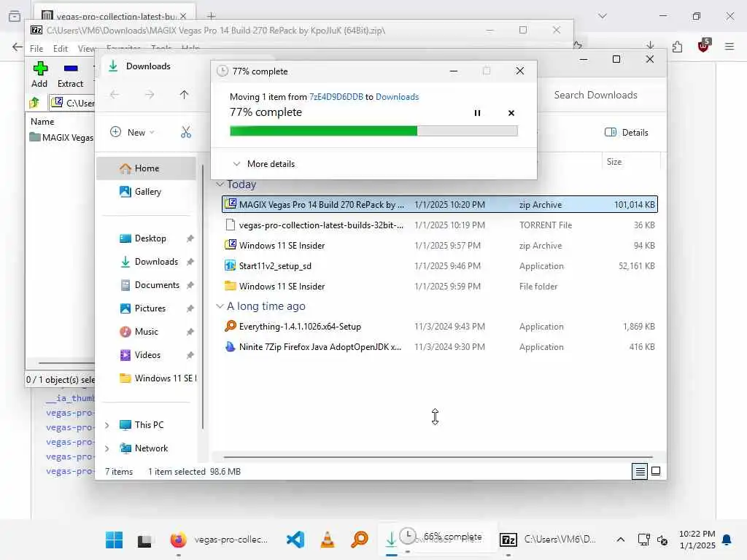This screenshot has height=560, width=747.
Task: Open Windows 11 SE sidebar folder
Action: [x=158, y=378]
